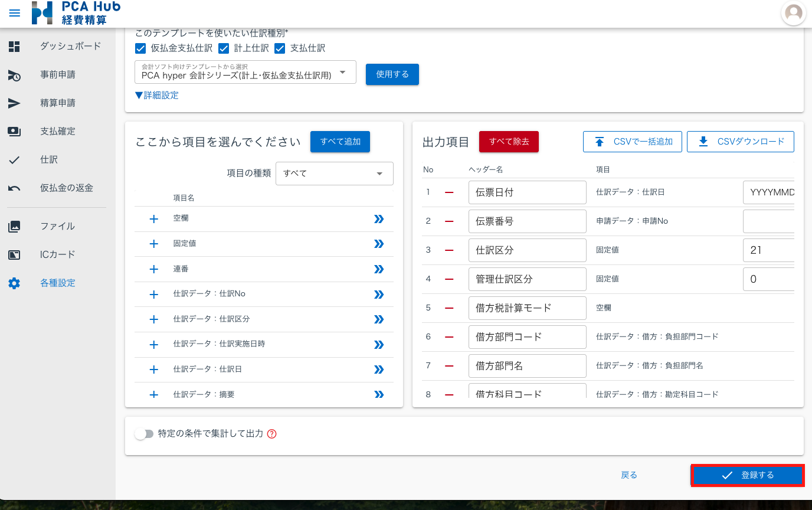Image resolution: width=812 pixels, height=510 pixels.
Task: Open 精算申請 menu item
Action: [58, 103]
